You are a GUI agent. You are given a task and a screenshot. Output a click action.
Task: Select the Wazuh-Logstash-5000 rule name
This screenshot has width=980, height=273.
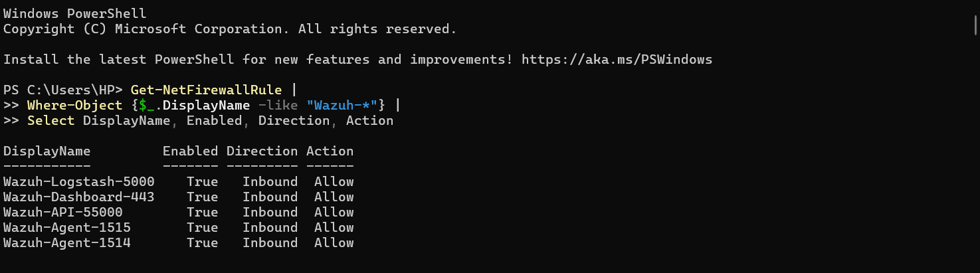coord(78,182)
